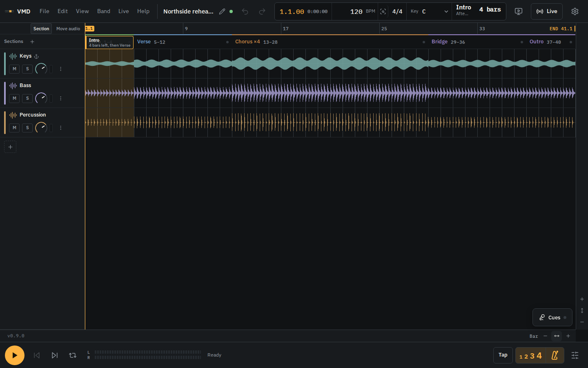588x368 pixels.
Task: Zoom in horizontally with plus
Action: (x=568, y=336)
